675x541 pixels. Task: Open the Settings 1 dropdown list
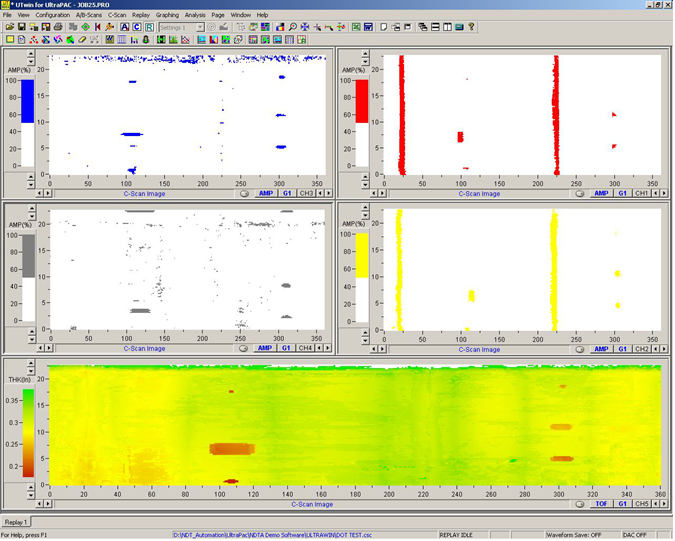[x=200, y=27]
